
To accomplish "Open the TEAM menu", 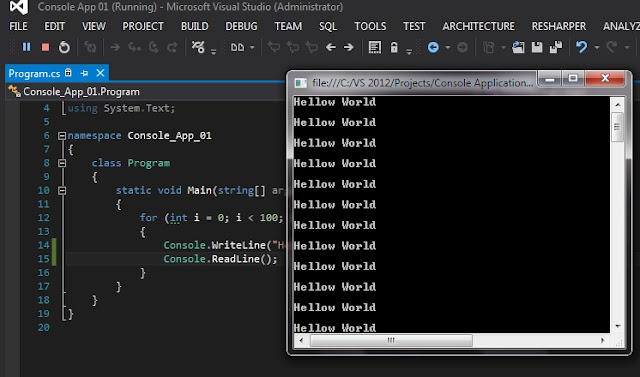I will (x=288, y=26).
